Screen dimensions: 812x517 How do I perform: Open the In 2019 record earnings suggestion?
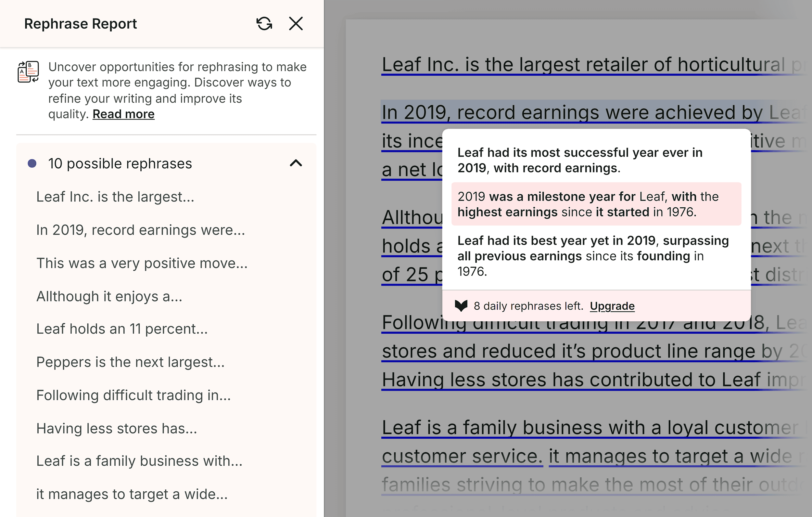(x=141, y=230)
